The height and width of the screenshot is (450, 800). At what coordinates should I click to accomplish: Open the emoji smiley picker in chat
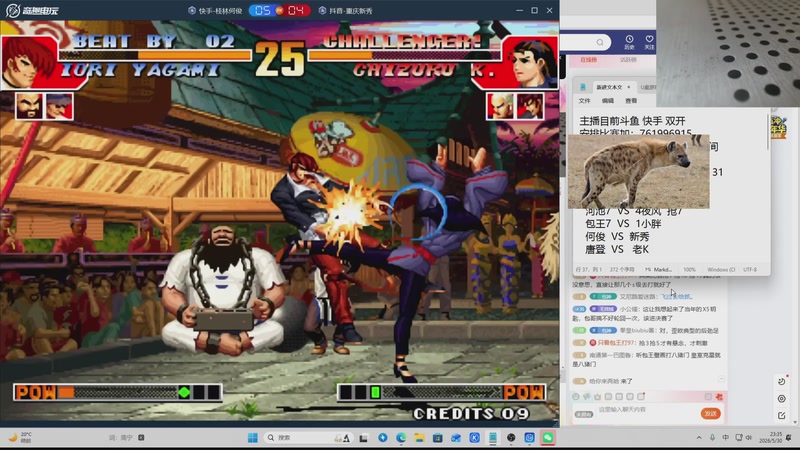[x=576, y=396]
